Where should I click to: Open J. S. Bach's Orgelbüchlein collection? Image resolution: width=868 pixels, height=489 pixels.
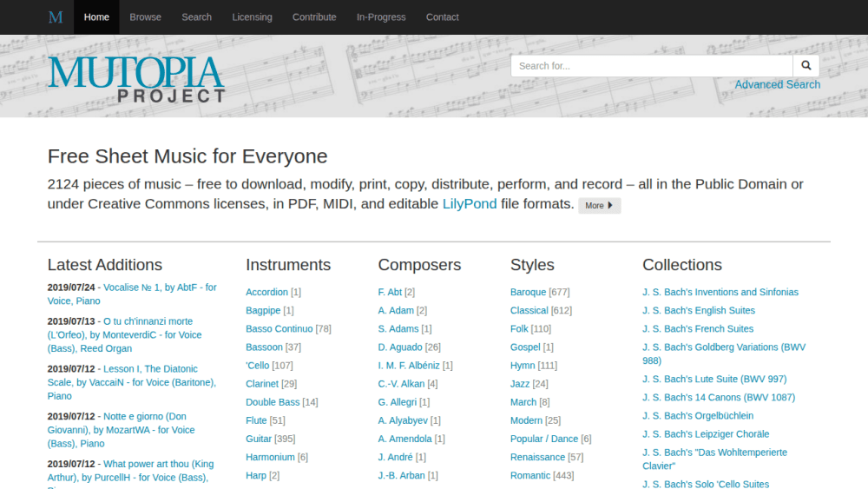[x=698, y=416]
